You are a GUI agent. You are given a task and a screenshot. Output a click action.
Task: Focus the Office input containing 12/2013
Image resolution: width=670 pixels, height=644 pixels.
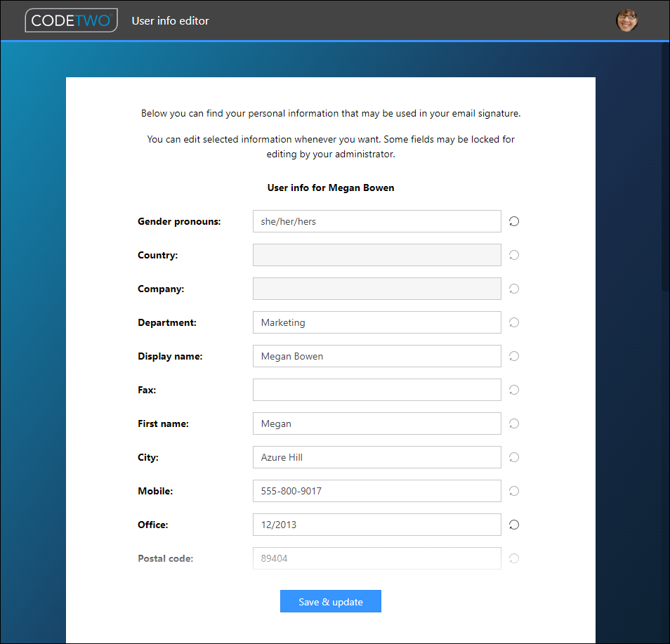tap(376, 525)
